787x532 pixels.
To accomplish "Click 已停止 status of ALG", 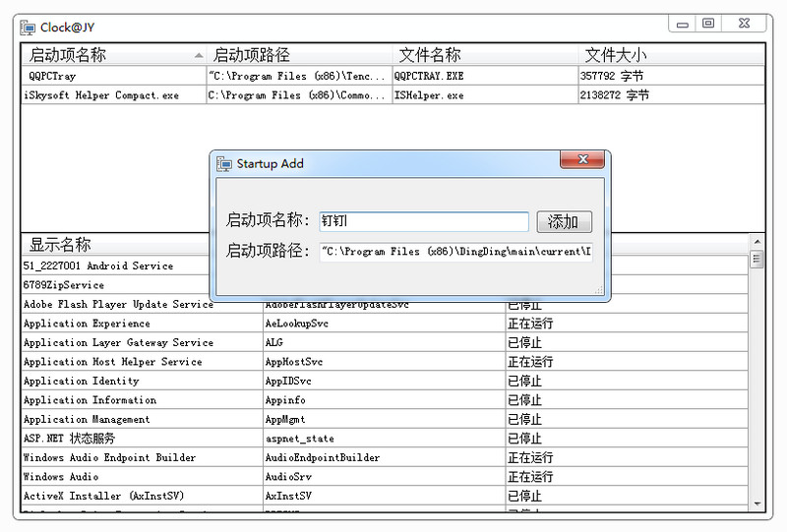I will pyautogui.click(x=627, y=342).
